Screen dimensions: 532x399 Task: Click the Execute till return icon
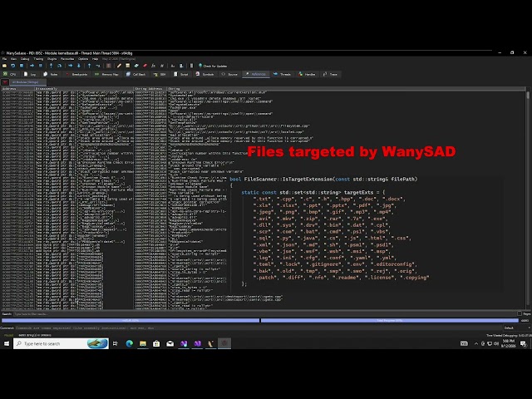89,66
